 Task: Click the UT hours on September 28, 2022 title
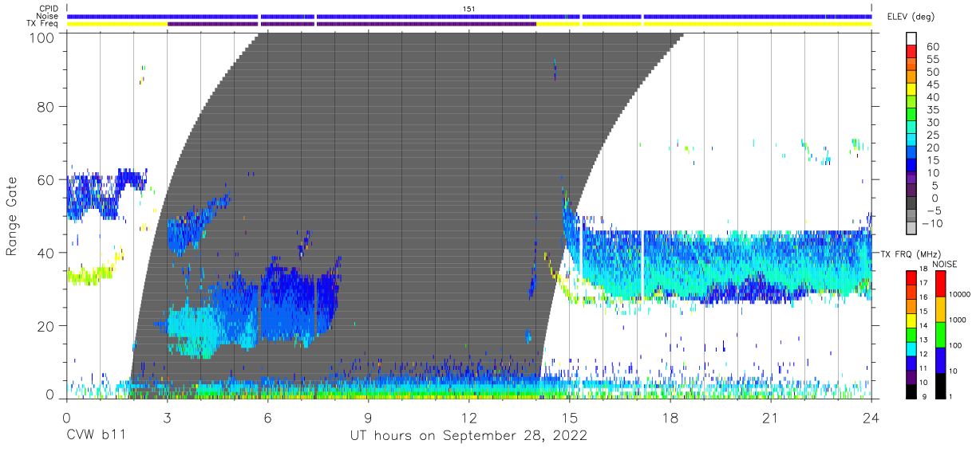pos(468,436)
